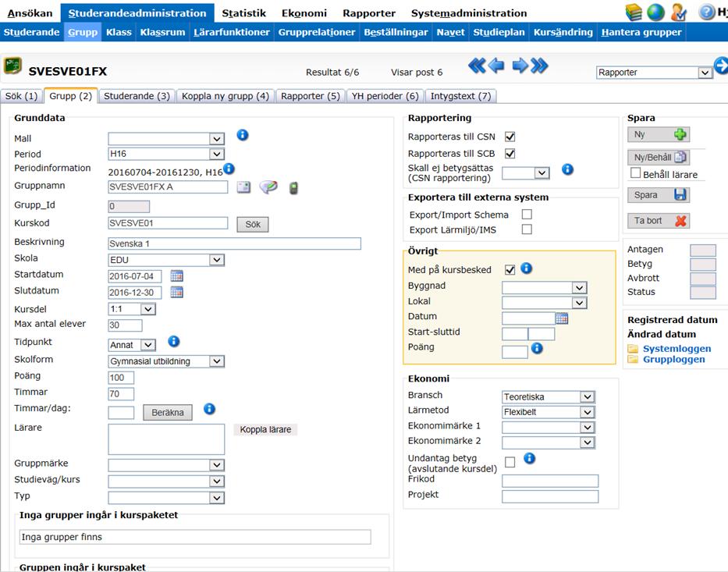Open the Slutdatum calendar picker
The image size is (728, 572).
coord(177,292)
